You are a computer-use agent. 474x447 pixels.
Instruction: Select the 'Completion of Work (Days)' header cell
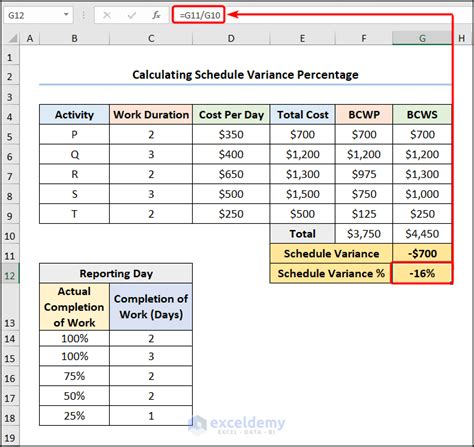[151, 307]
